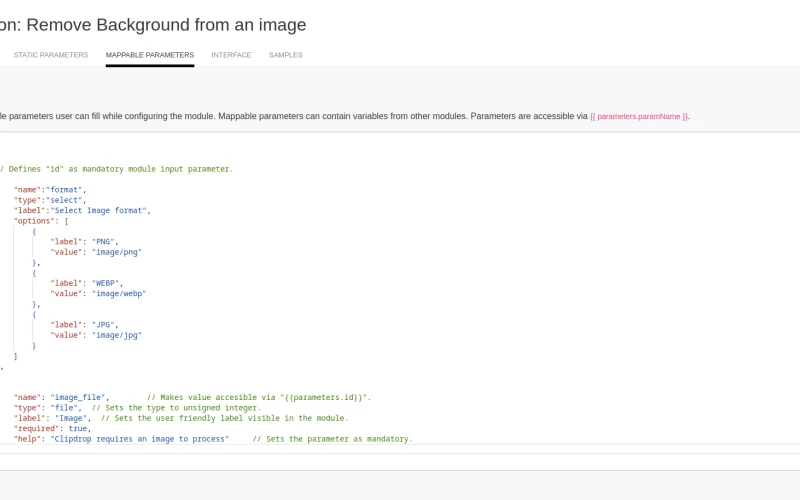
Task: Open the Interface tab
Action: tap(231, 55)
